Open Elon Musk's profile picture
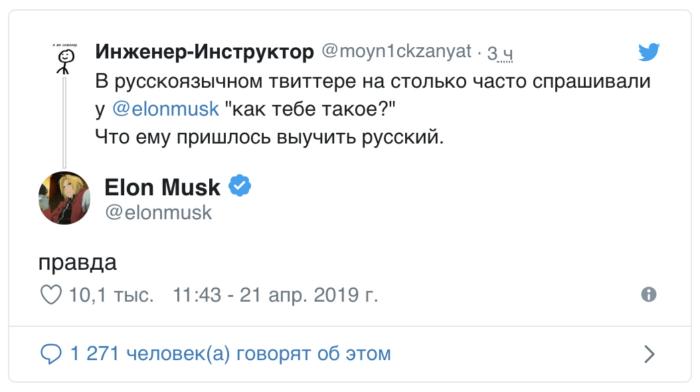This screenshot has width=700, height=392. tap(64, 198)
